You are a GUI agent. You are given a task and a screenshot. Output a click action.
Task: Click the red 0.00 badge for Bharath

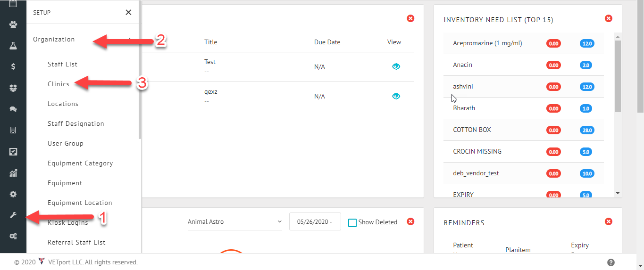[x=553, y=108]
